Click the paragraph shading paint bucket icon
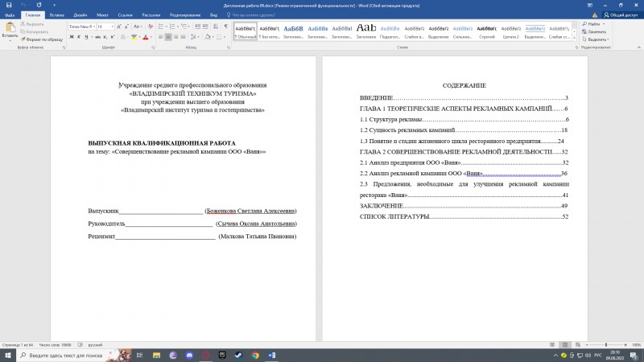The height and width of the screenshot is (362, 644). coord(208,37)
